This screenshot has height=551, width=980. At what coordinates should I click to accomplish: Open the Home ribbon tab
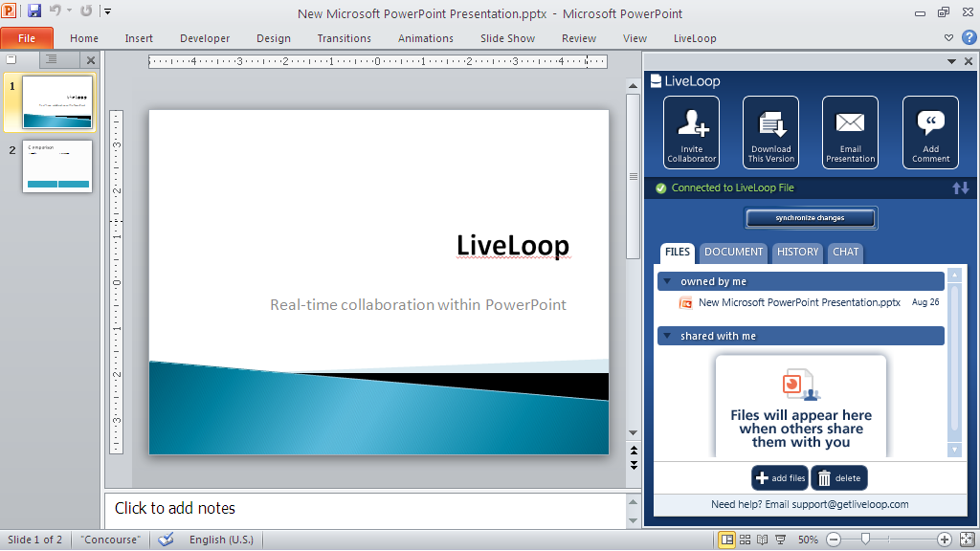[84, 38]
